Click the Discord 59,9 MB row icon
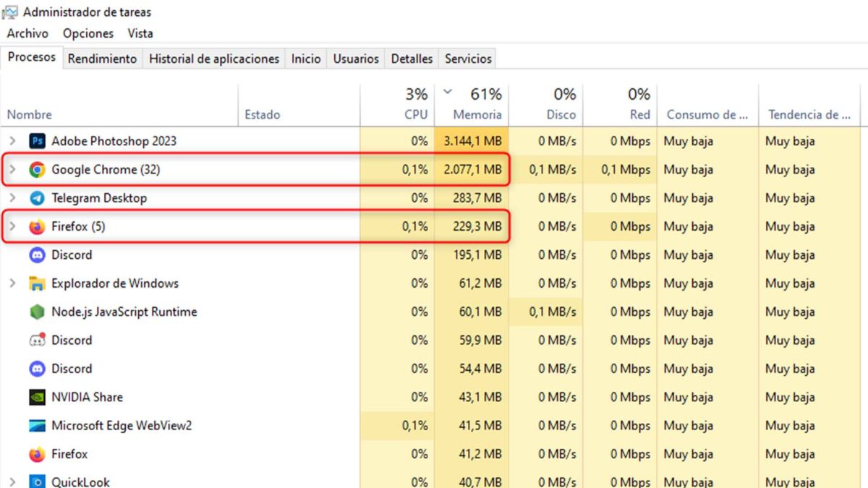 tap(37, 341)
